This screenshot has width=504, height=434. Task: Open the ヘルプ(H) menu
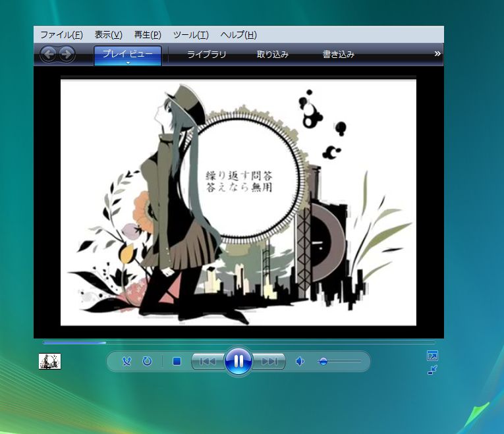(238, 35)
